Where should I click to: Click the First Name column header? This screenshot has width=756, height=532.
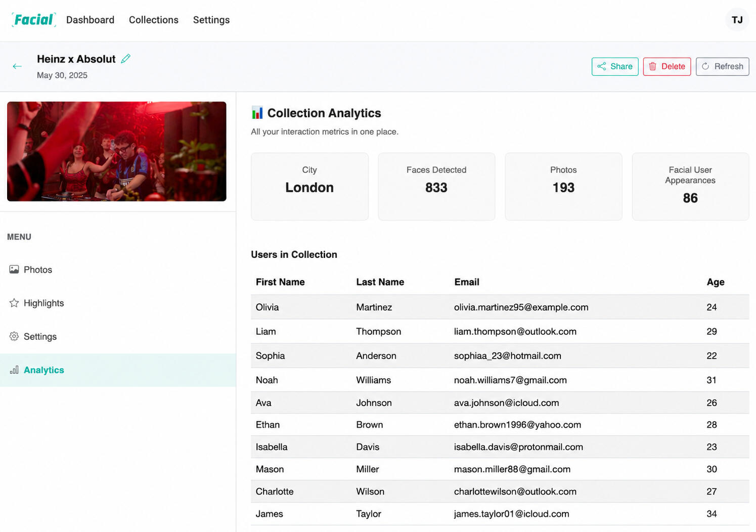coord(280,282)
